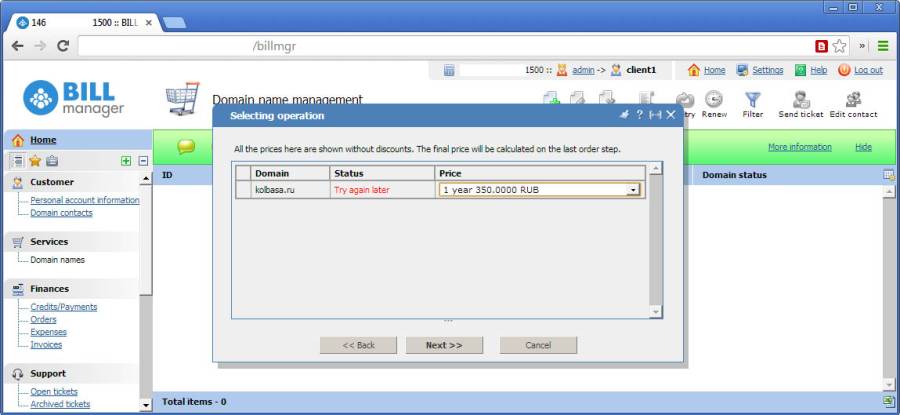This screenshot has width=900, height=415.
Task: Click the Renew clock icon
Action: [713, 100]
